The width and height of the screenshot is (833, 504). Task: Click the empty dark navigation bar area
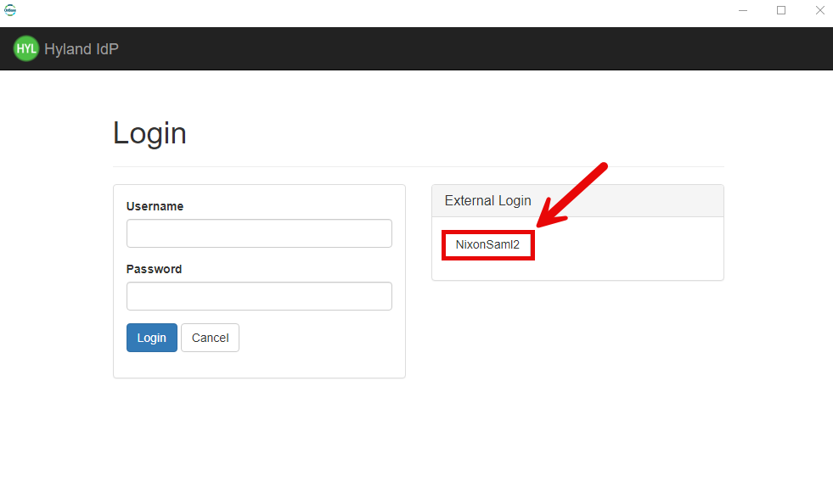click(467, 48)
